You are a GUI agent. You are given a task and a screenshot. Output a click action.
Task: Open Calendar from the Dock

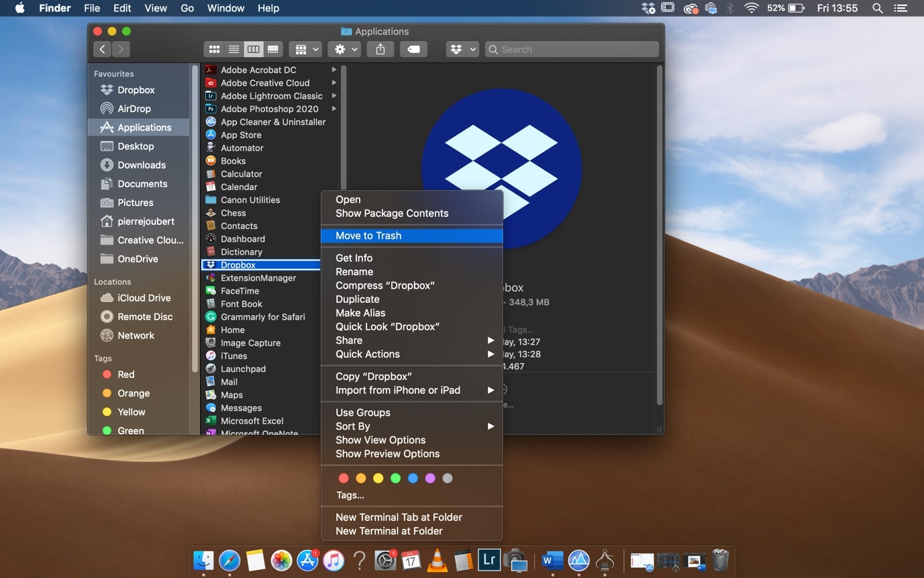point(411,560)
